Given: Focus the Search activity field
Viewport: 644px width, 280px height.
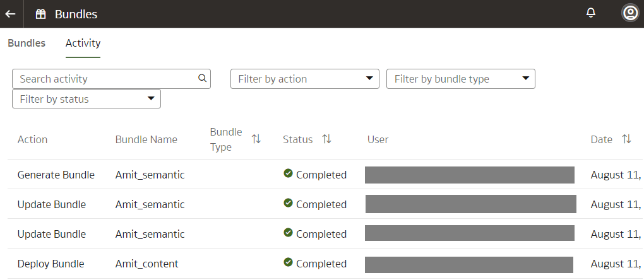Looking at the screenshot, I should [104, 79].
